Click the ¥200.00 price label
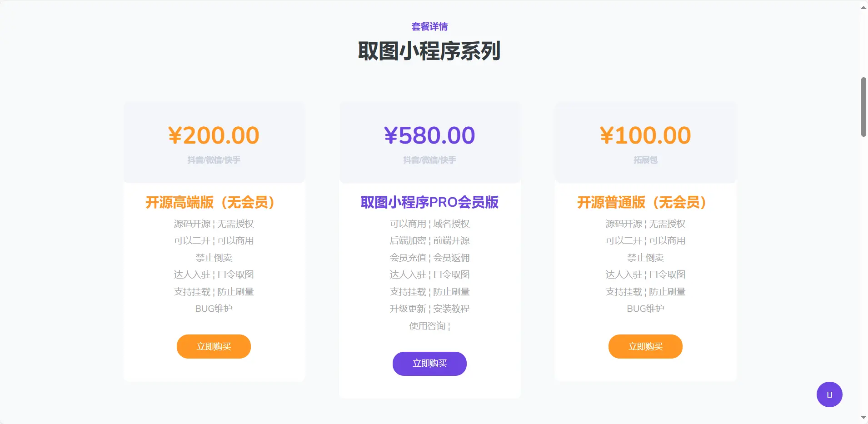868x424 pixels. (x=214, y=135)
